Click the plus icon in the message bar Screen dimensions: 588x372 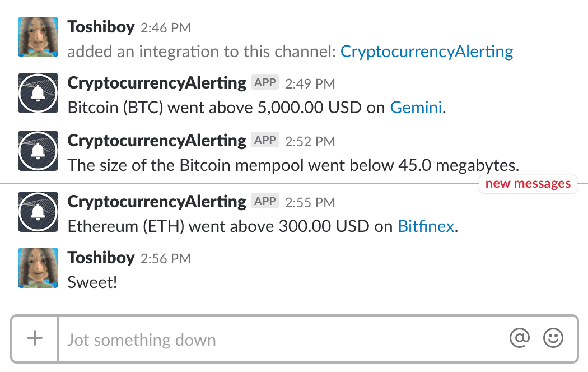click(x=35, y=338)
